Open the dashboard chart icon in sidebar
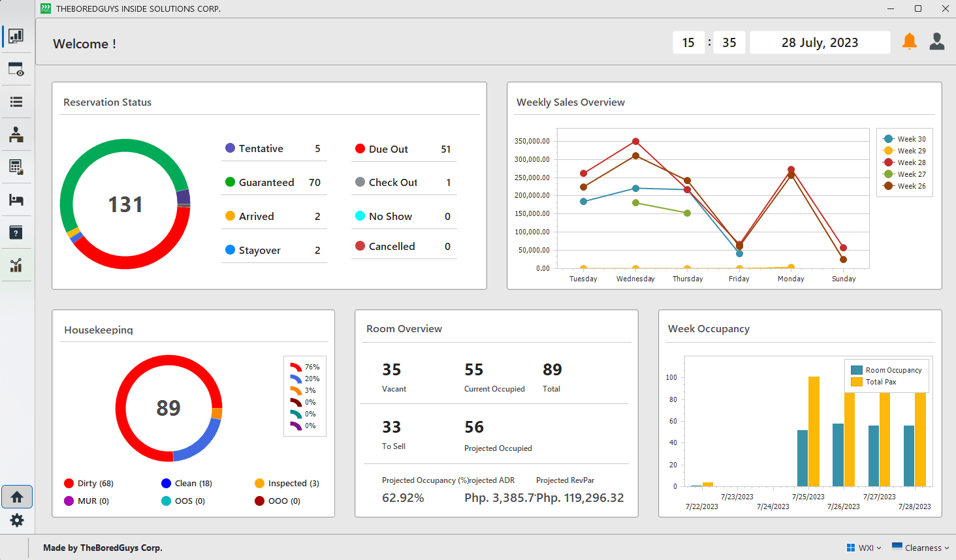Viewport: 956px width, 560px height. (16, 37)
